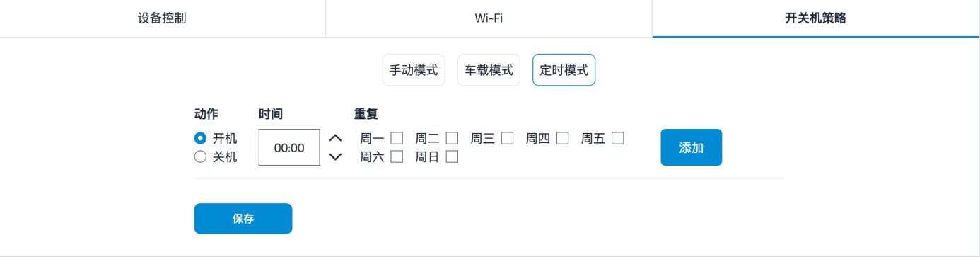Select the 开机 radio button
Viewport: 980px width, 257px height.
coord(200,138)
